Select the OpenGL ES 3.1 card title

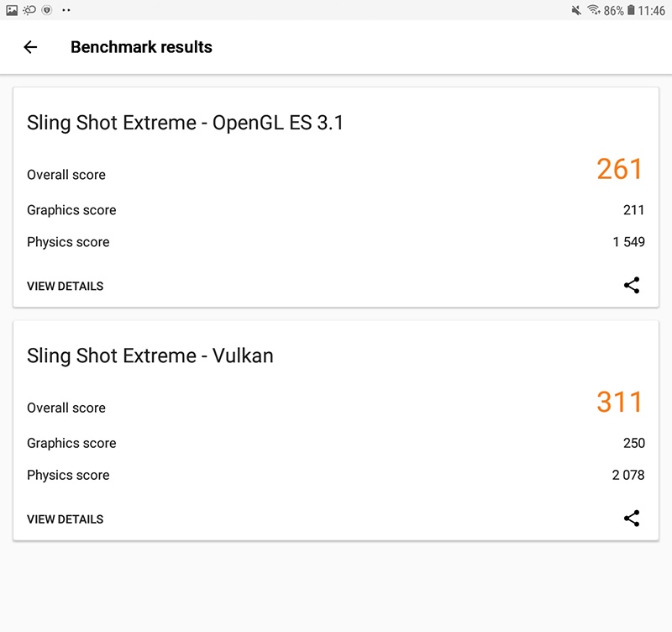(185, 123)
